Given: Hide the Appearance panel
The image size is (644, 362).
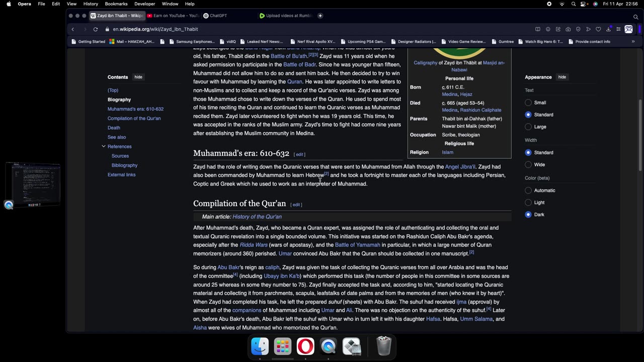Looking at the screenshot, I should click(x=562, y=77).
